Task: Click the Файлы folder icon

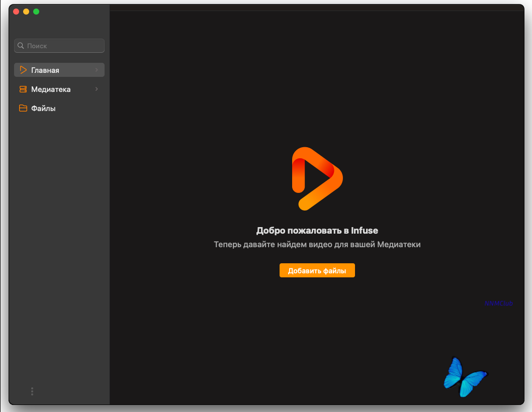Action: pos(23,108)
